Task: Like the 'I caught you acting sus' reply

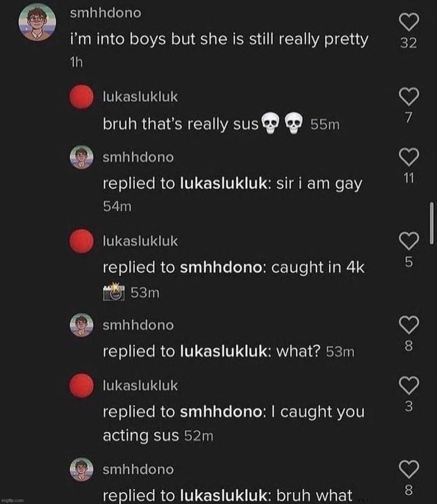Action: click(x=408, y=385)
